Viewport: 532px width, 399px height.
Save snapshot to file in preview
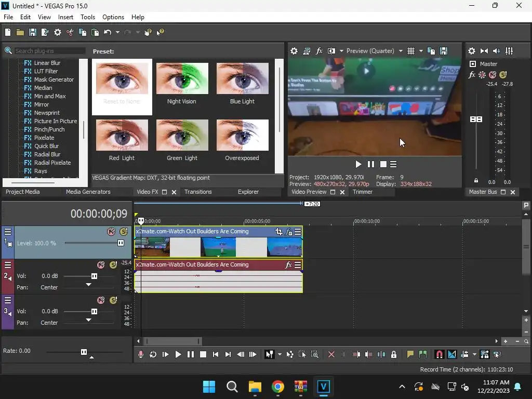[x=444, y=51]
